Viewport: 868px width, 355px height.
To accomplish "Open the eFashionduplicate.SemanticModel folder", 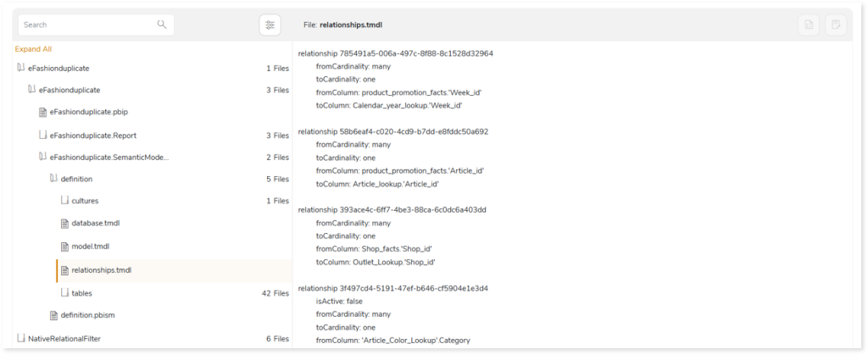I will (x=109, y=157).
